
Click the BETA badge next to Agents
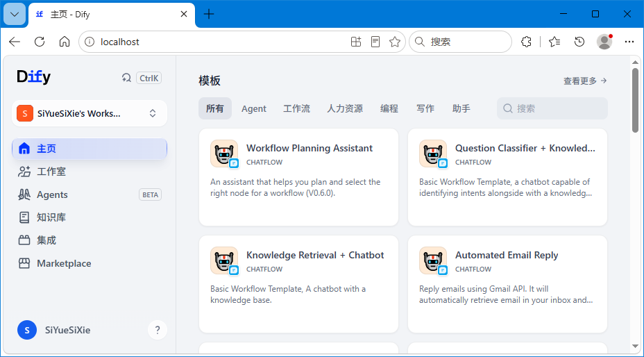[150, 194]
